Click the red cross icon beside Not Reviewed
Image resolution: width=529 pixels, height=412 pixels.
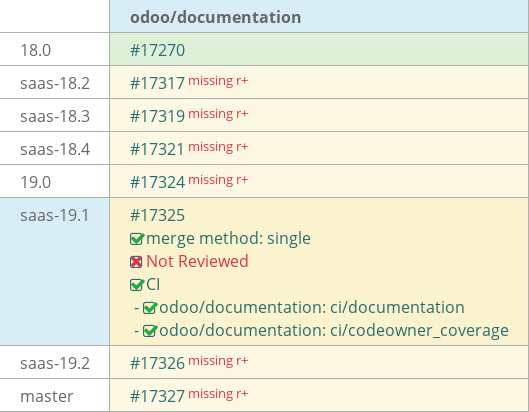tap(136, 262)
